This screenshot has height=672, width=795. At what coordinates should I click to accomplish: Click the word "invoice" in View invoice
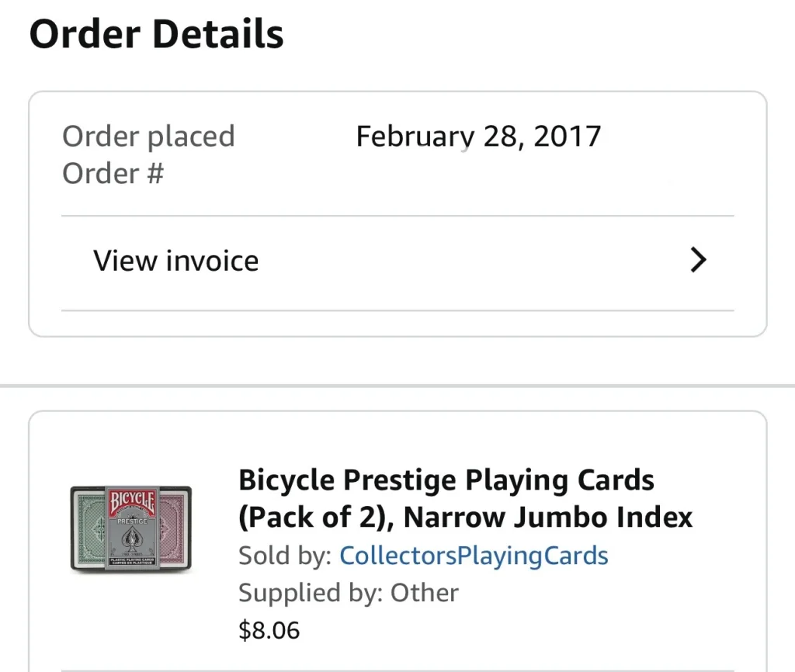pos(210,261)
